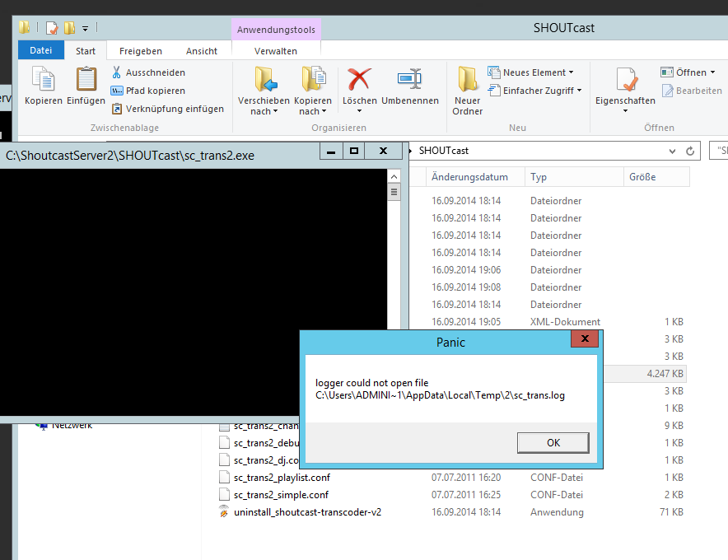Viewport: 728px width, 560px height.
Task: Switch to the Start ribbon tab
Action: [x=86, y=51]
